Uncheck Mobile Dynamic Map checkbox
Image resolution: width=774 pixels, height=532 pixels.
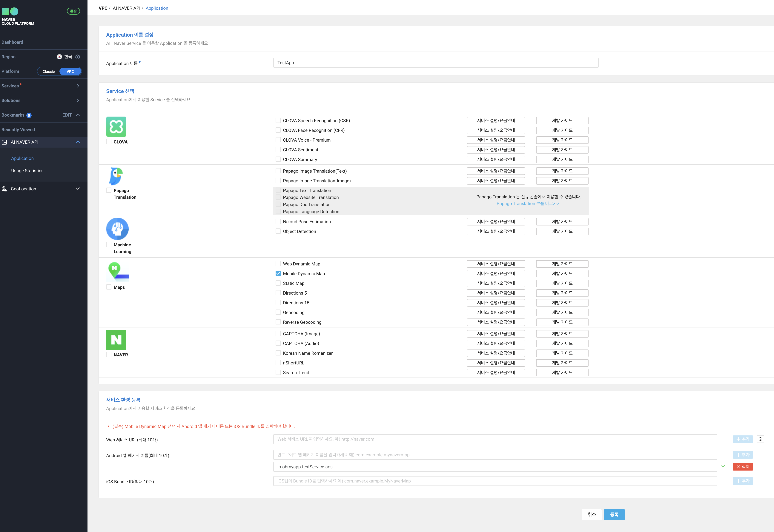(278, 273)
